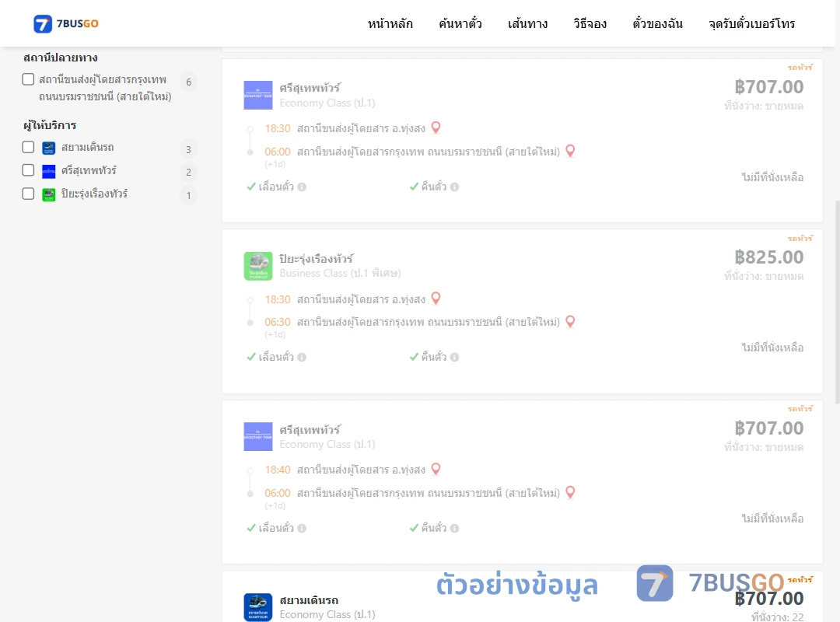Screen dimensions: 840x622
Task: Click Business Class (ป.1 พิเศษ) label
Action: 340,273
